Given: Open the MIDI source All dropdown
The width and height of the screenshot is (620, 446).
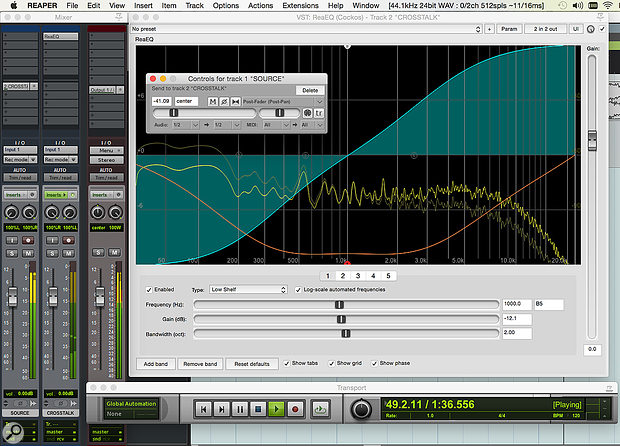Looking at the screenshot, I should point(276,125).
